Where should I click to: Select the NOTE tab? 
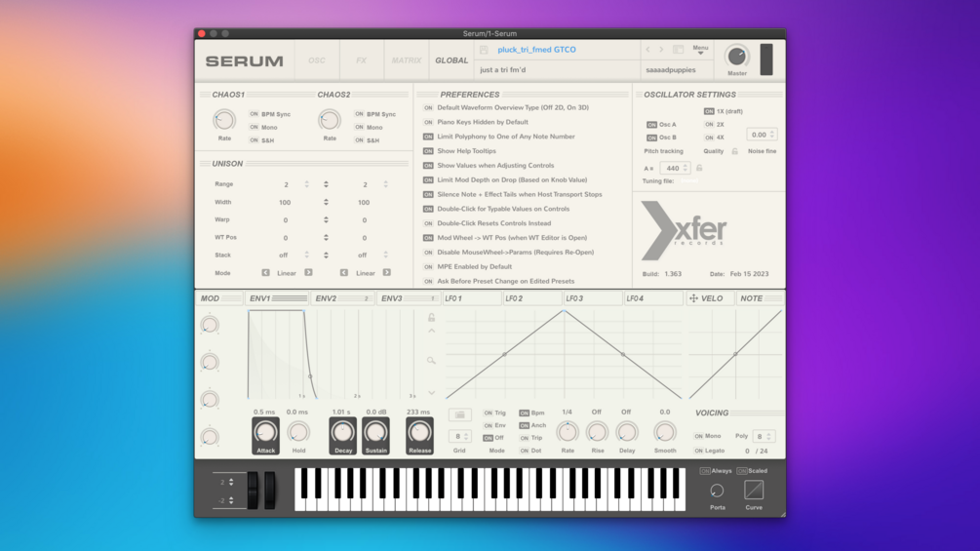tap(760, 298)
